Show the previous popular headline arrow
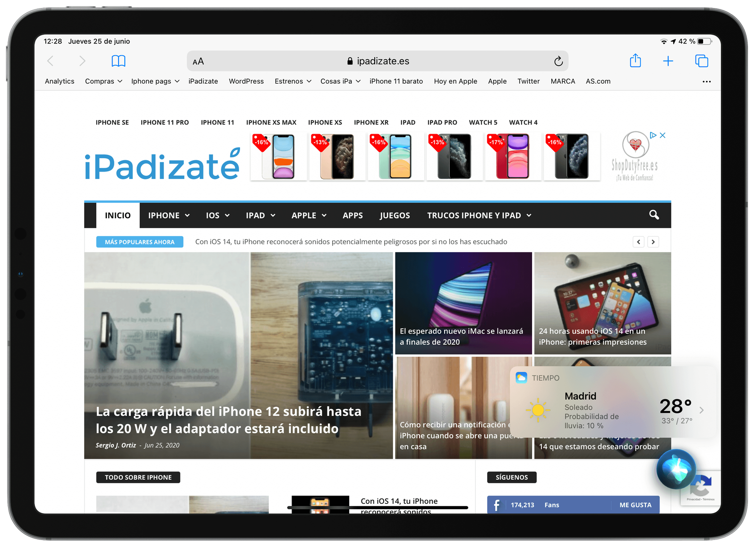The width and height of the screenshot is (756, 548). [x=639, y=242]
